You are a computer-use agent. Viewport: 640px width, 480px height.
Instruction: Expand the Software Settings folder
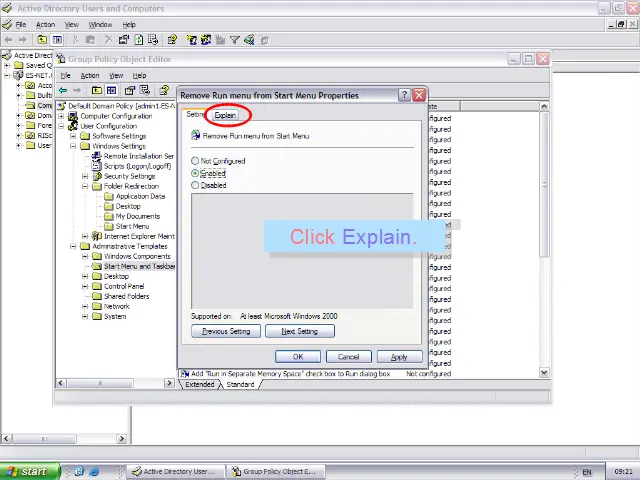click(73, 136)
